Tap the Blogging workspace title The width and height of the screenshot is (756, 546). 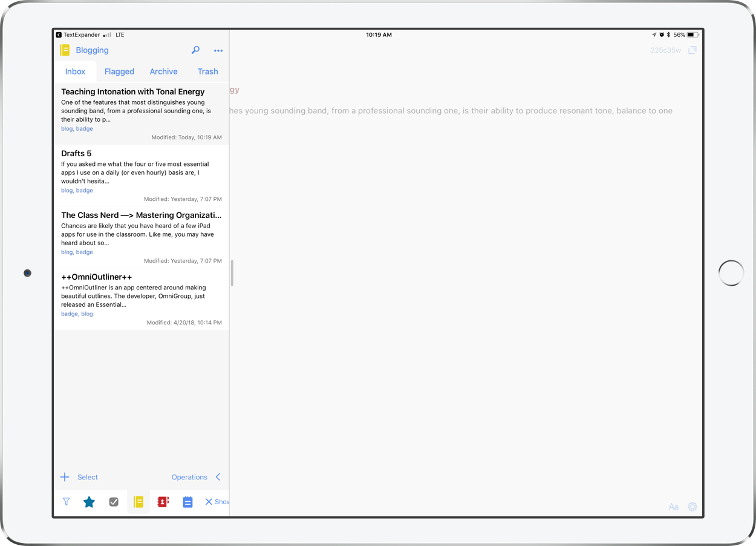(x=93, y=50)
